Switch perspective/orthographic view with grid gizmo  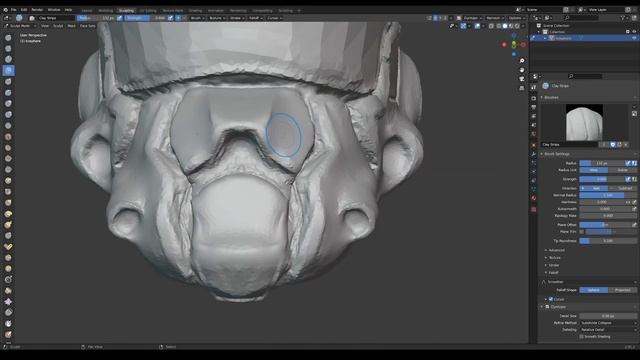(x=522, y=88)
